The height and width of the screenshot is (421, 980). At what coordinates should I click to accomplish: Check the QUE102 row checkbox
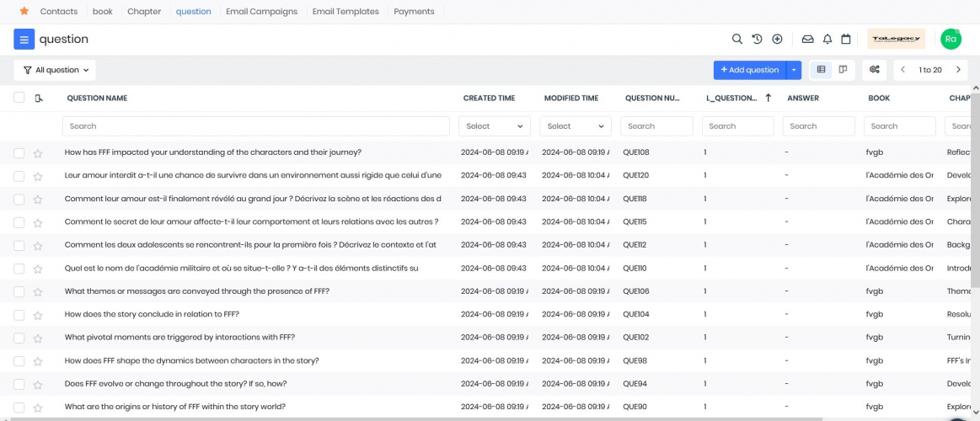point(19,338)
